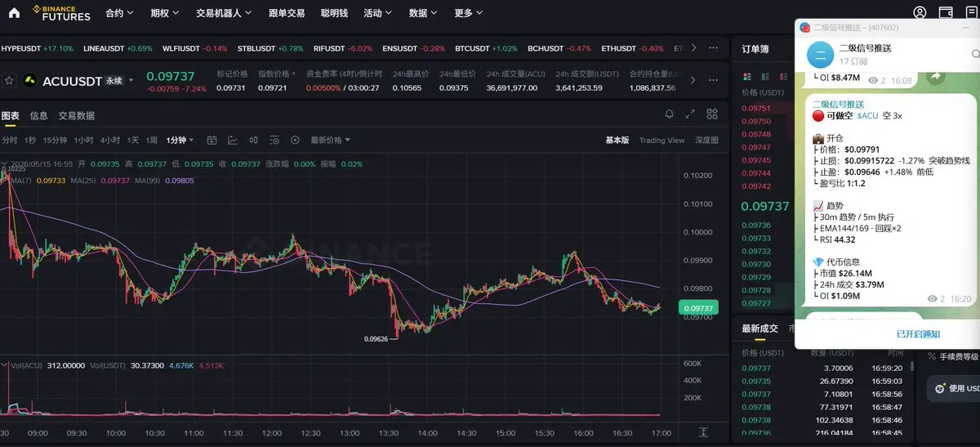Open the 合约 dropdown menu
This screenshot has width=980, height=447.
118,13
